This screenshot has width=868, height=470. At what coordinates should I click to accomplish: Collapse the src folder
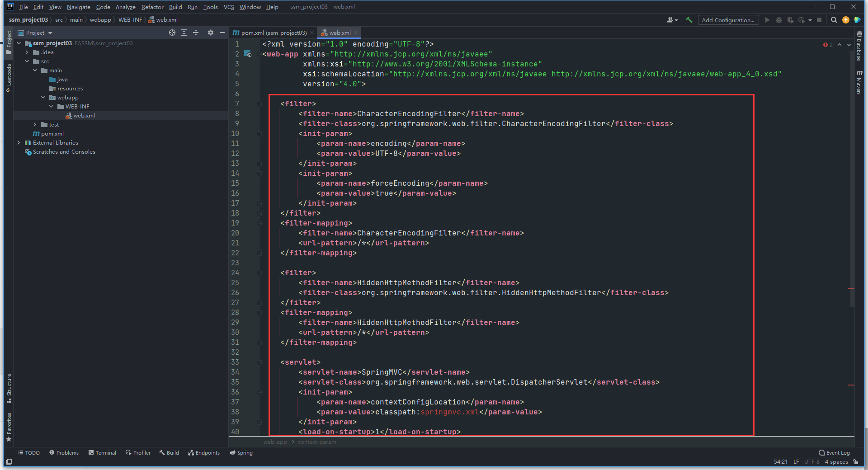[27, 61]
